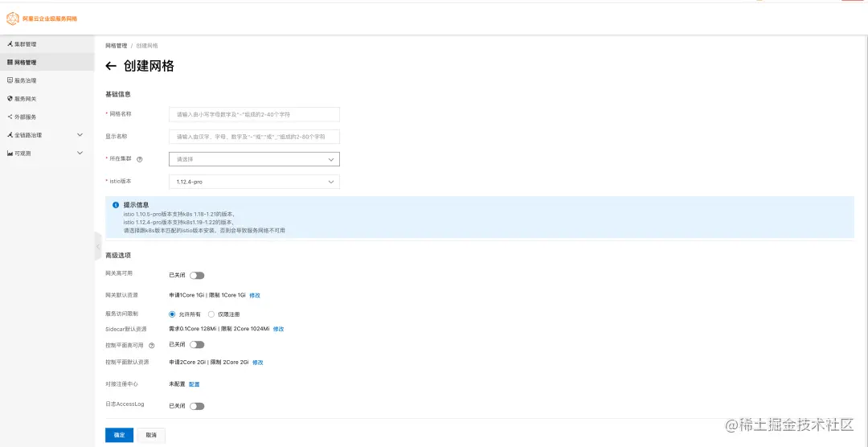Click 修改 next to 网关默认资源
Screen dimensions: 868x447
click(x=255, y=295)
